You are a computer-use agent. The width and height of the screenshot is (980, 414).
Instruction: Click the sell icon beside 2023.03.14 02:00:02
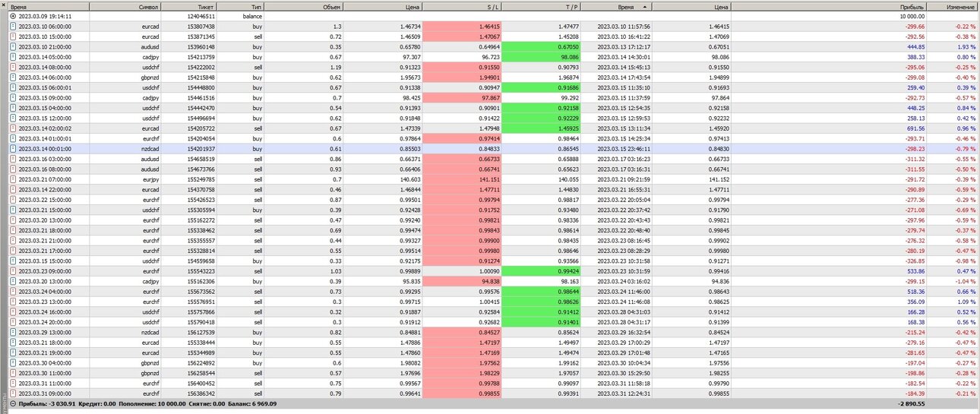tap(13, 128)
